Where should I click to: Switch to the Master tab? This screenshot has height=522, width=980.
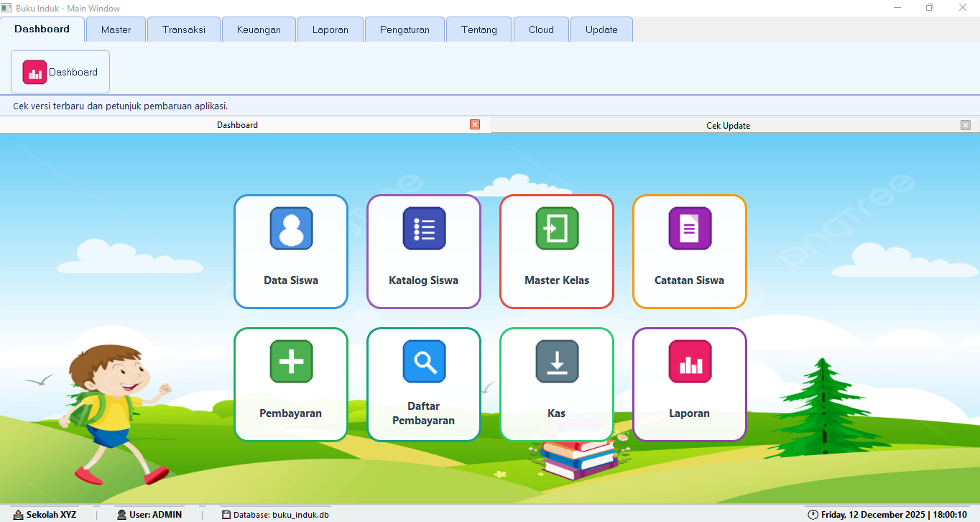[x=115, y=29]
